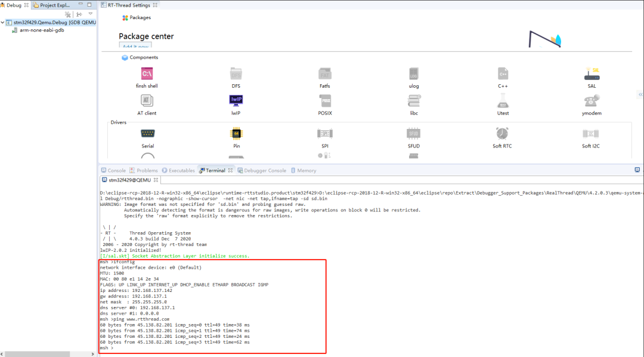This screenshot has width=644, height=357.
Task: Click the Components section cube icon
Action: point(125,57)
